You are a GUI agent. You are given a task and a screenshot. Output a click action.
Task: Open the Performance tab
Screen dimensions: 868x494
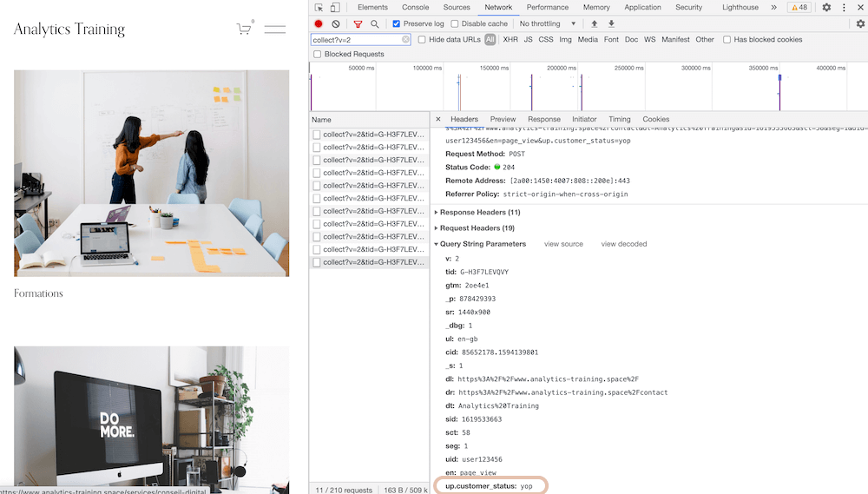(548, 7)
